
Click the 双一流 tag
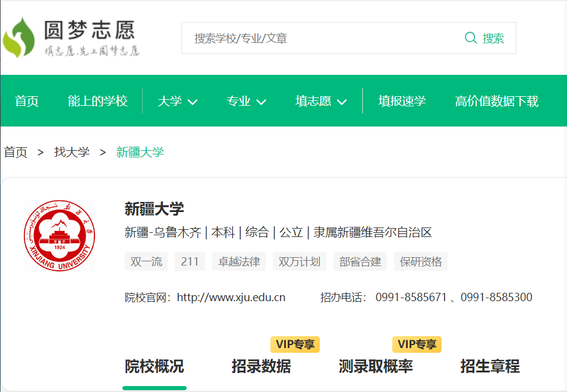[x=146, y=261]
